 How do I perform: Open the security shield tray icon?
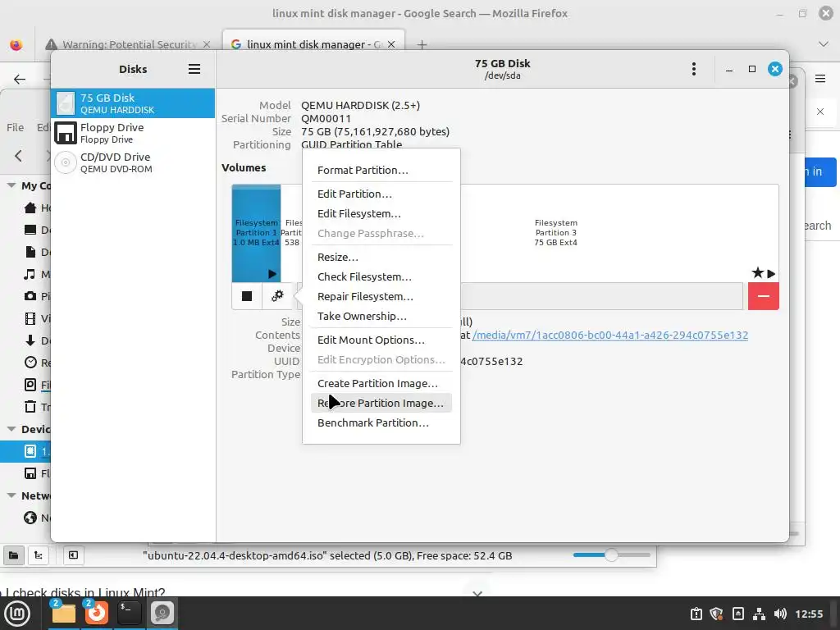717,614
